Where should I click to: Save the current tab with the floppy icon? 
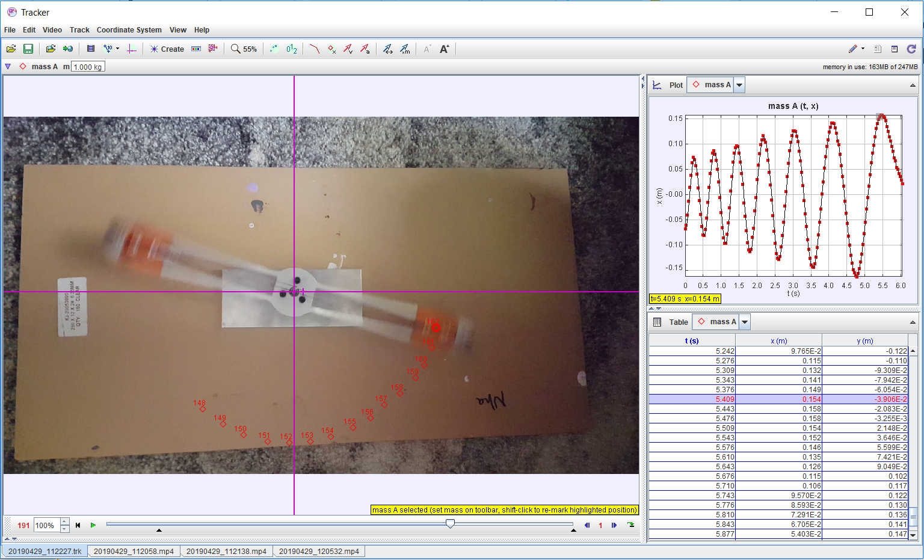[x=28, y=49]
